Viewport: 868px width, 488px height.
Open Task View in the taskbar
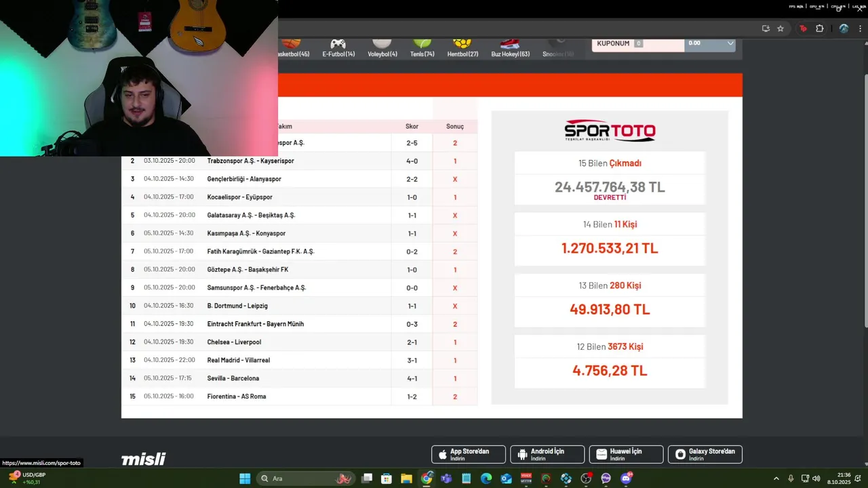coord(367,479)
